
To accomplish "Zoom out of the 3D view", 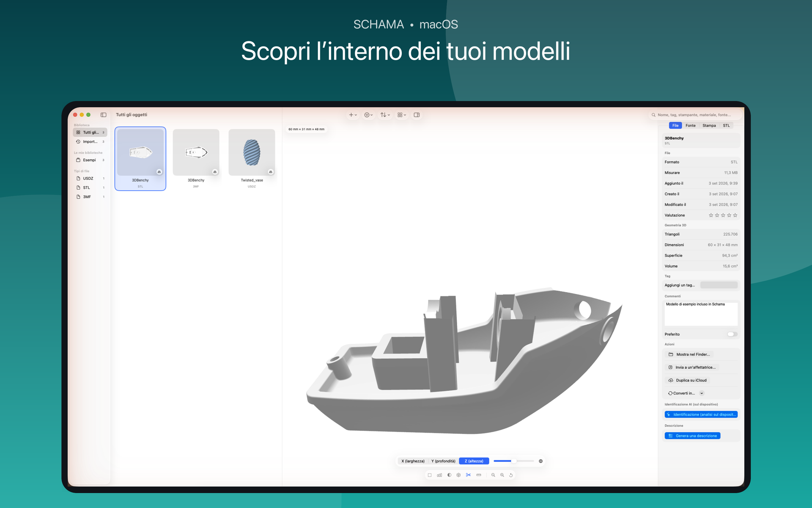I will click(493, 475).
